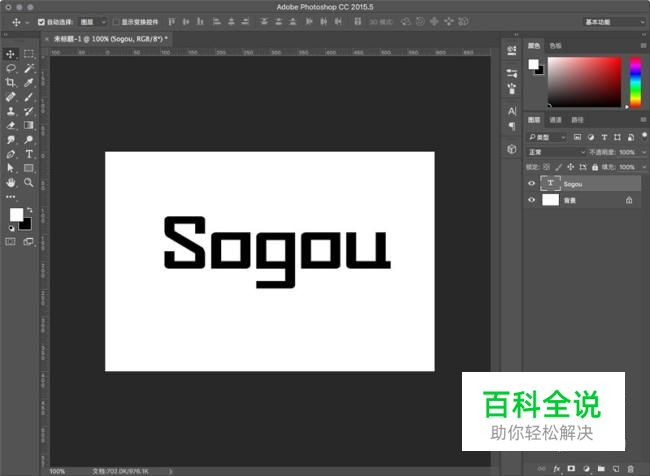Create new adjustment layer from panel bottom
650x476 pixels.
pos(586,469)
